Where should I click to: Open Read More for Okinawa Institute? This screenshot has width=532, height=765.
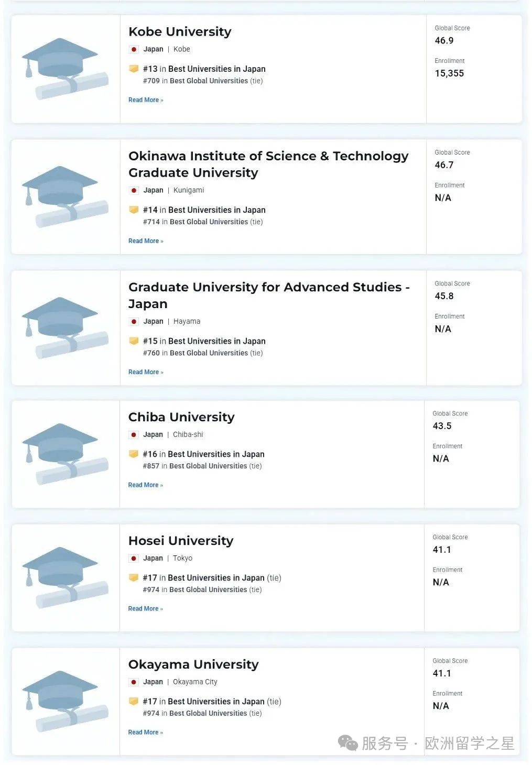(x=145, y=241)
